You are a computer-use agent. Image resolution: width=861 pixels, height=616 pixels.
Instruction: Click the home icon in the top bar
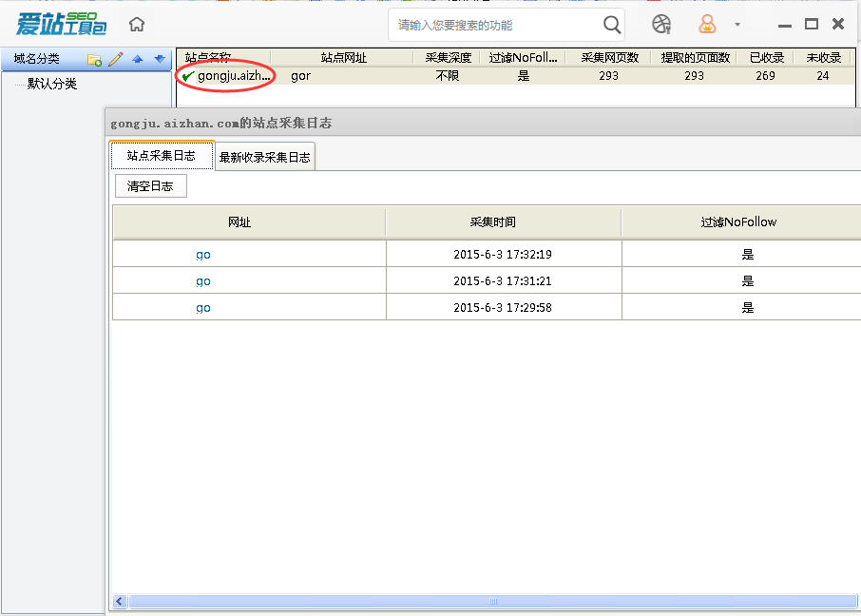point(138,25)
